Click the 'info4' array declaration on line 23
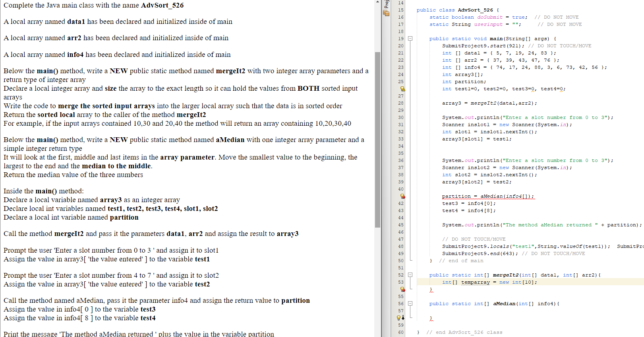 [x=525, y=67]
